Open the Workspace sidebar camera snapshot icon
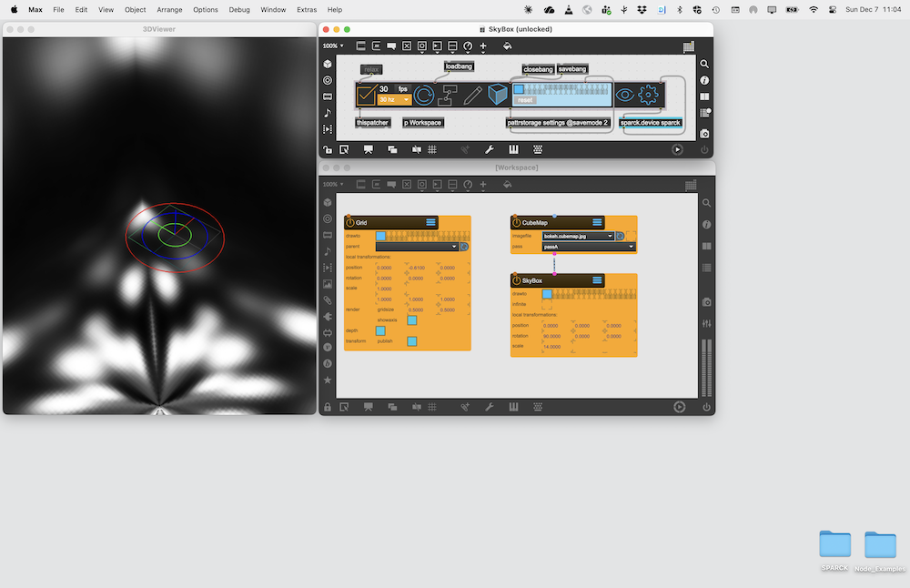The height and width of the screenshot is (588, 910). click(x=705, y=302)
